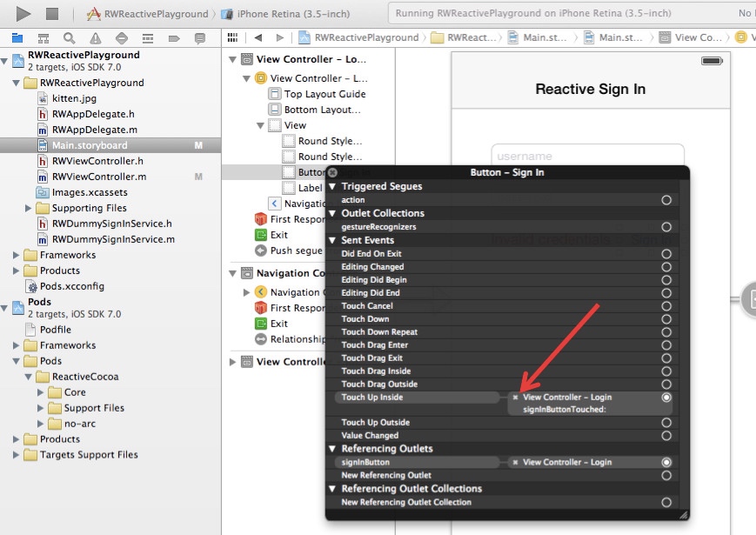
Task: Show the Issue navigator warning icon
Action: [96, 37]
